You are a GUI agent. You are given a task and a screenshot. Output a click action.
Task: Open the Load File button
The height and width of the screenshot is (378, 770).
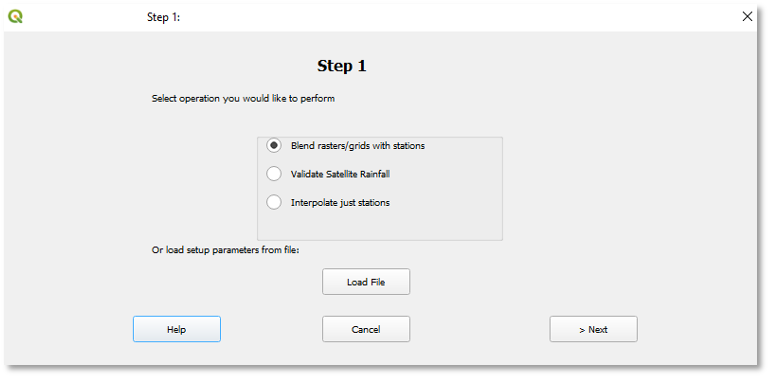point(366,282)
